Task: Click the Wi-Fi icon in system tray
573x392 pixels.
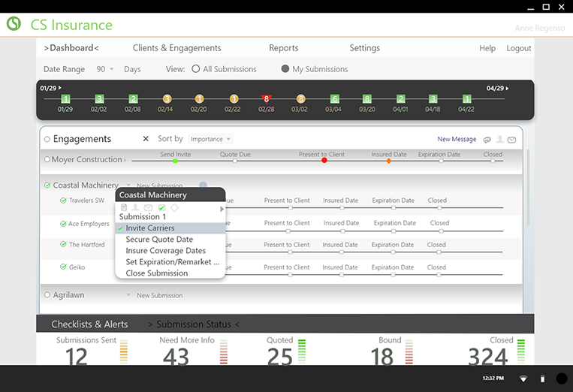Action: tap(523, 378)
